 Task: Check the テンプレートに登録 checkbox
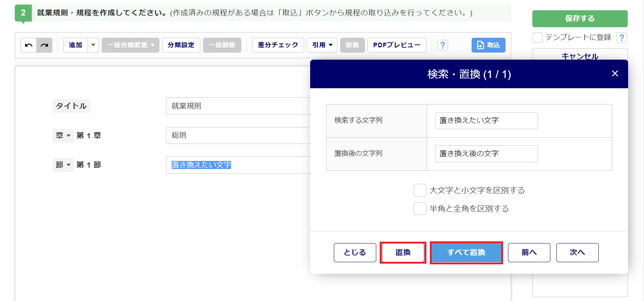537,37
